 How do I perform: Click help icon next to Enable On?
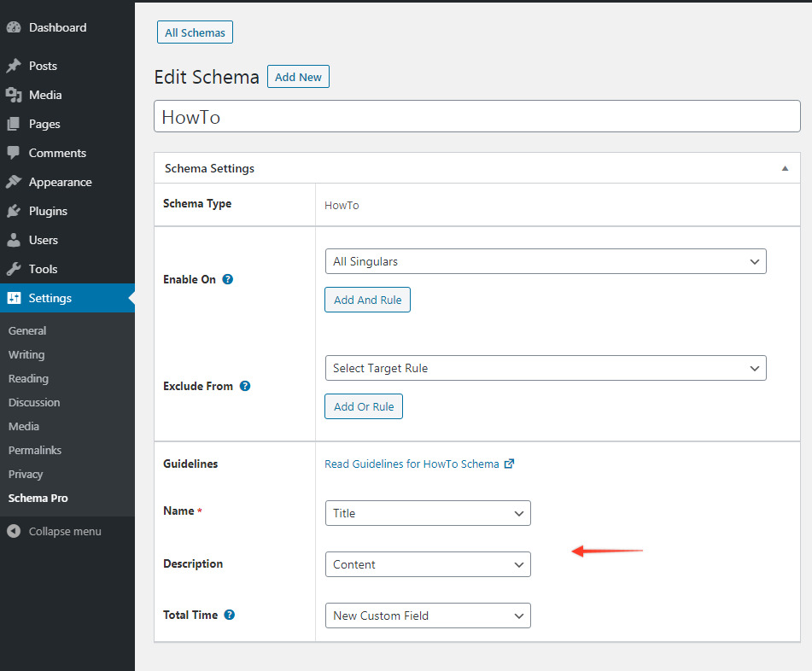pos(228,279)
